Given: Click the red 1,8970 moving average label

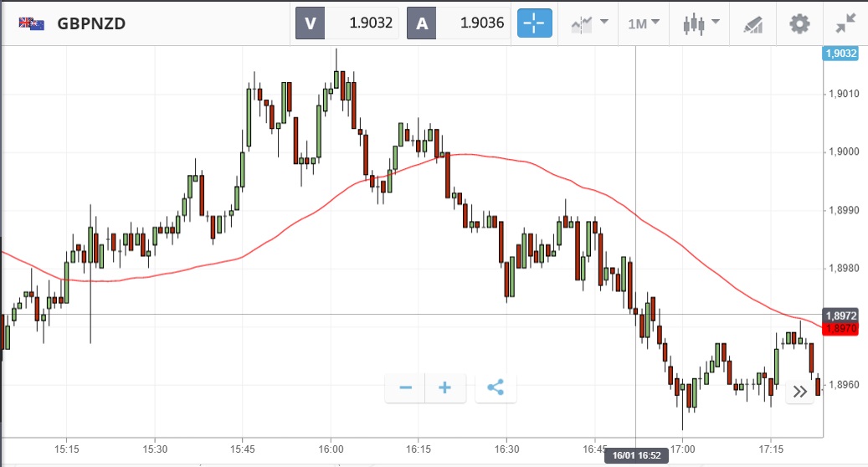Looking at the screenshot, I should coord(840,329).
